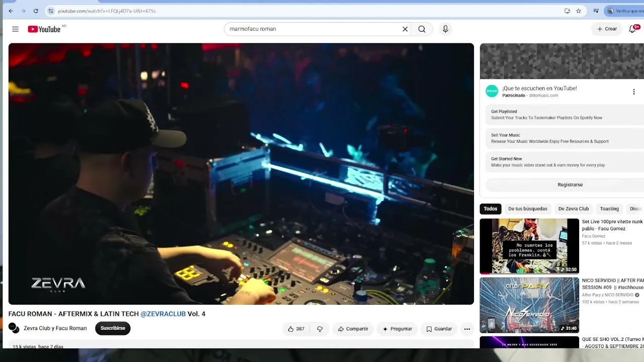This screenshot has width=644, height=362.
Task: View site information icon in address bar
Action: (51, 11)
